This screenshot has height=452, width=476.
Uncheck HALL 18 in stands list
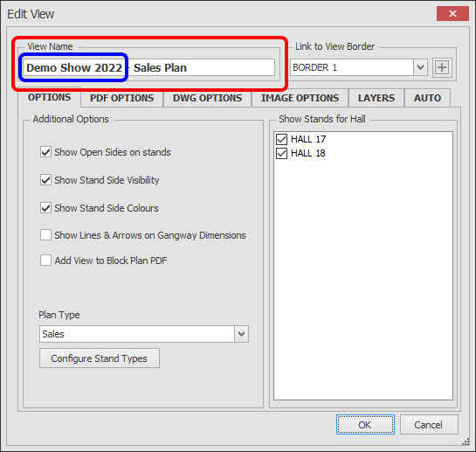coord(281,153)
